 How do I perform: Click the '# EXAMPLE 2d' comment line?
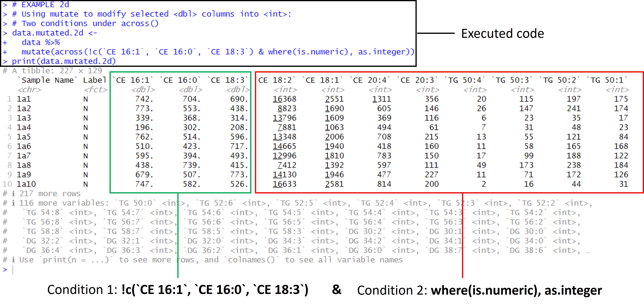[36, 5]
